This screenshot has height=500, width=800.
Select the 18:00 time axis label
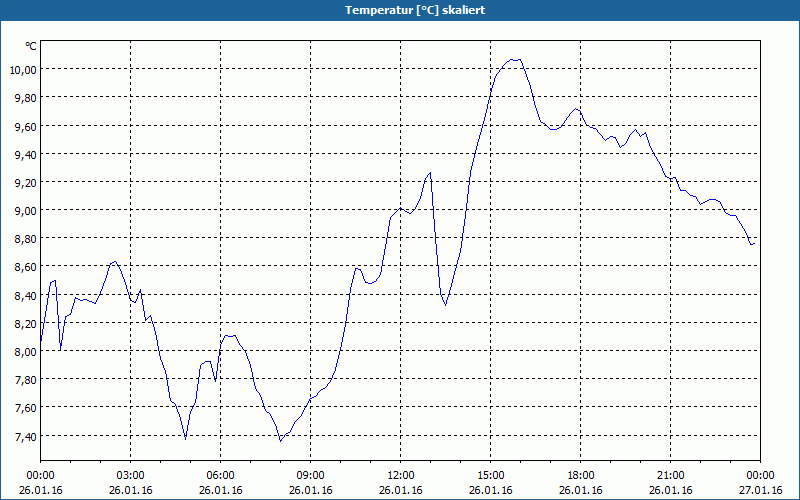581,475
